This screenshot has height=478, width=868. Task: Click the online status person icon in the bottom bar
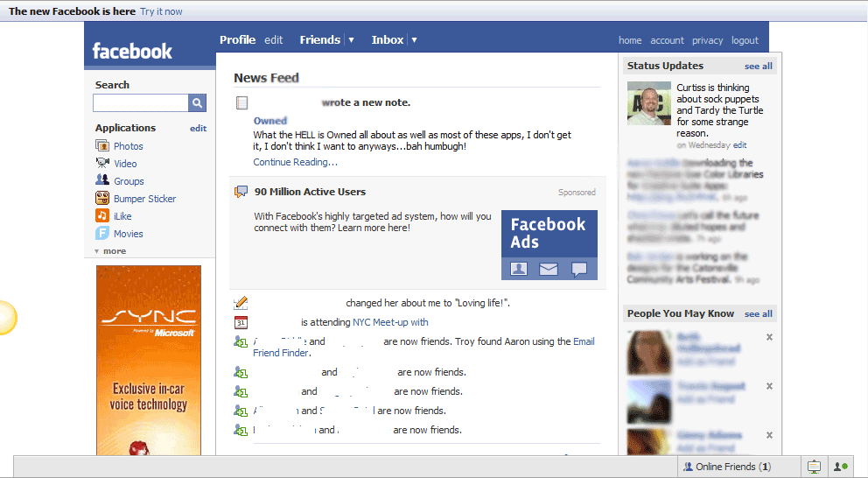(841, 467)
